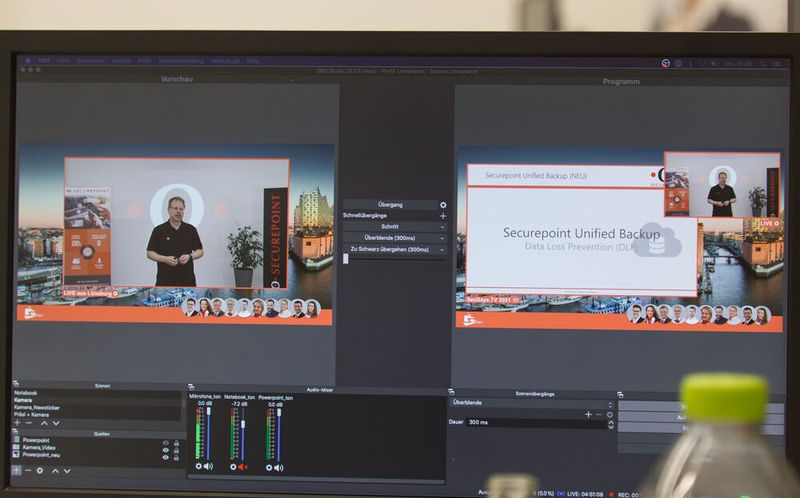Select the Kamera_Newsticker scene
800x498 pixels.
coord(97,408)
